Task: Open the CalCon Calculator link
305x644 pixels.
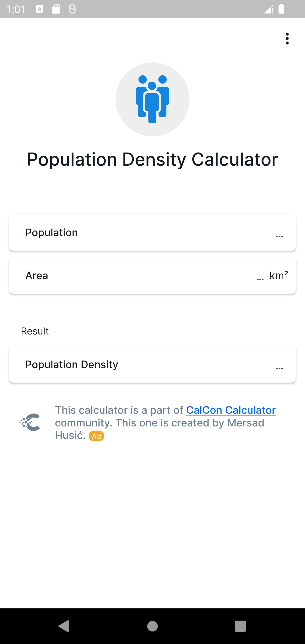Action: [x=231, y=410]
